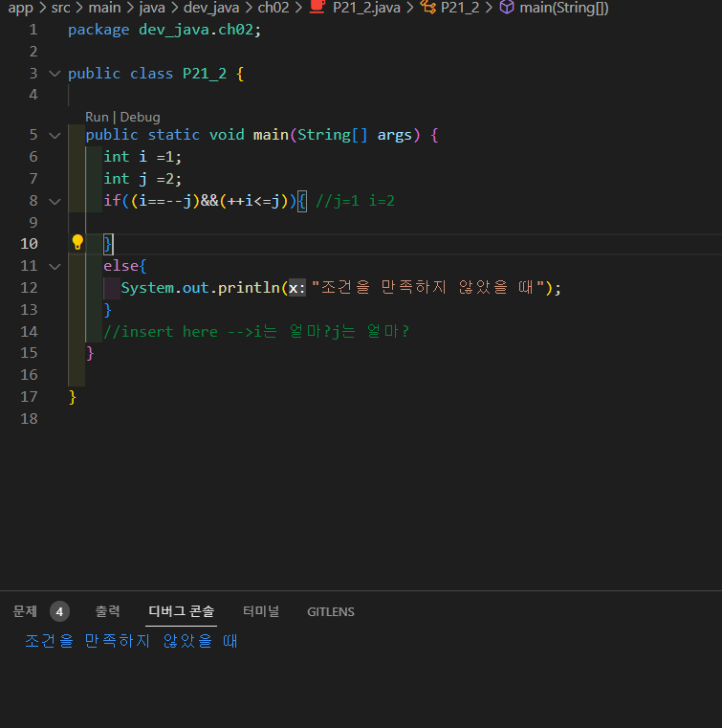Collapse the class fold arrow on line 3
Image resolution: width=722 pixels, height=728 pixels.
click(55, 74)
